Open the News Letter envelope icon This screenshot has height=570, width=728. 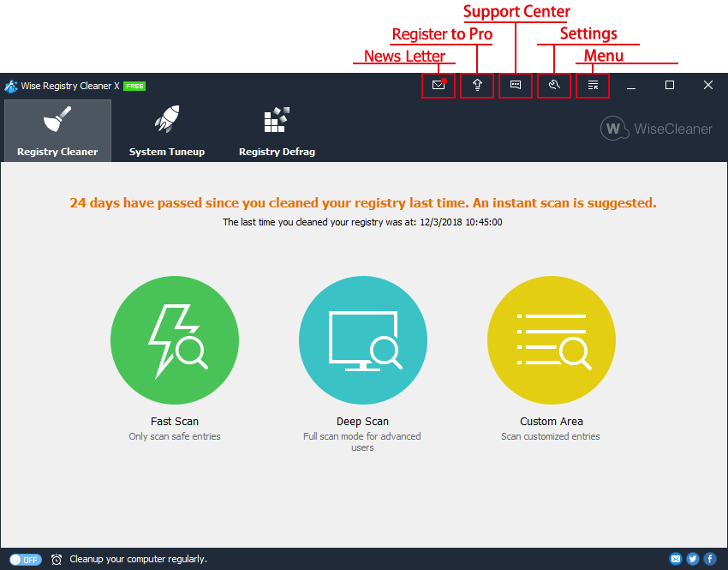pyautogui.click(x=439, y=85)
